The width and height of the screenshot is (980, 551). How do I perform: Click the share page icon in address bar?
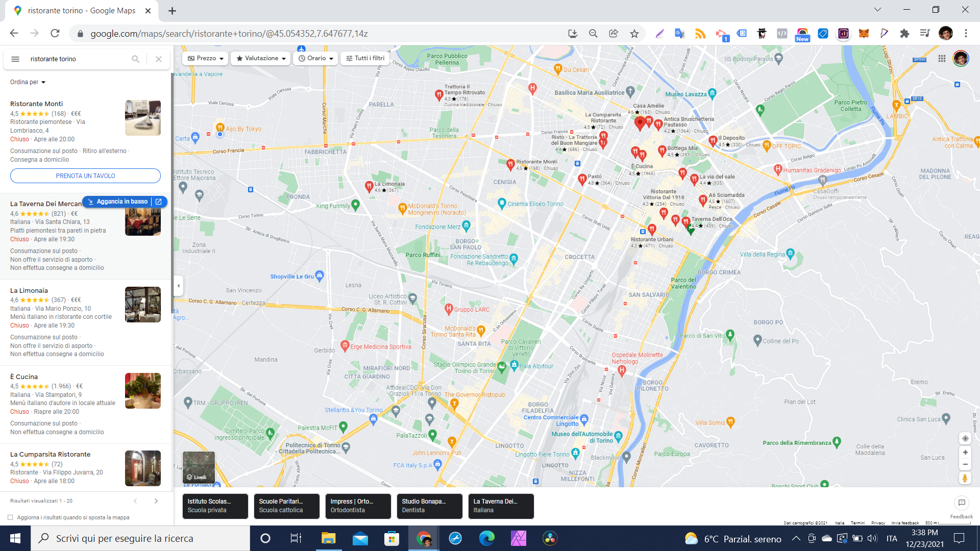614,34
